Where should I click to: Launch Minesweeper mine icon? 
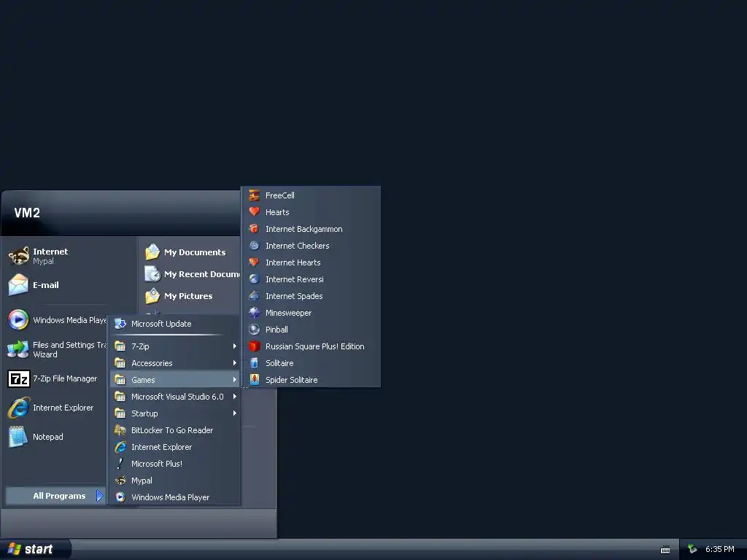pos(255,313)
